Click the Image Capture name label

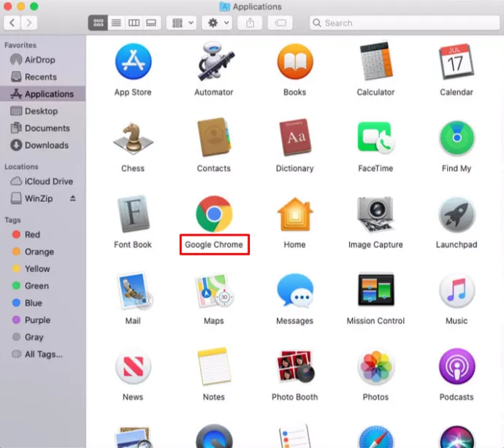pyautogui.click(x=375, y=244)
